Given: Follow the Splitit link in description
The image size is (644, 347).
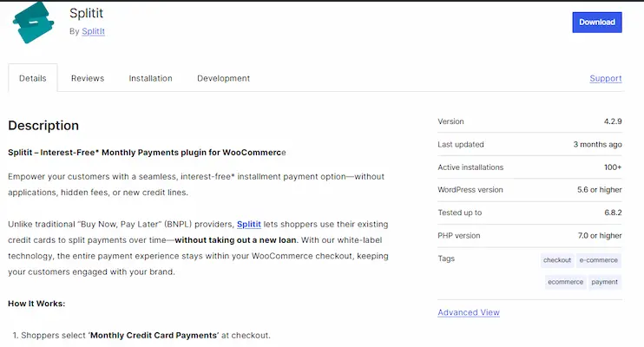Looking at the screenshot, I should pyautogui.click(x=249, y=224).
